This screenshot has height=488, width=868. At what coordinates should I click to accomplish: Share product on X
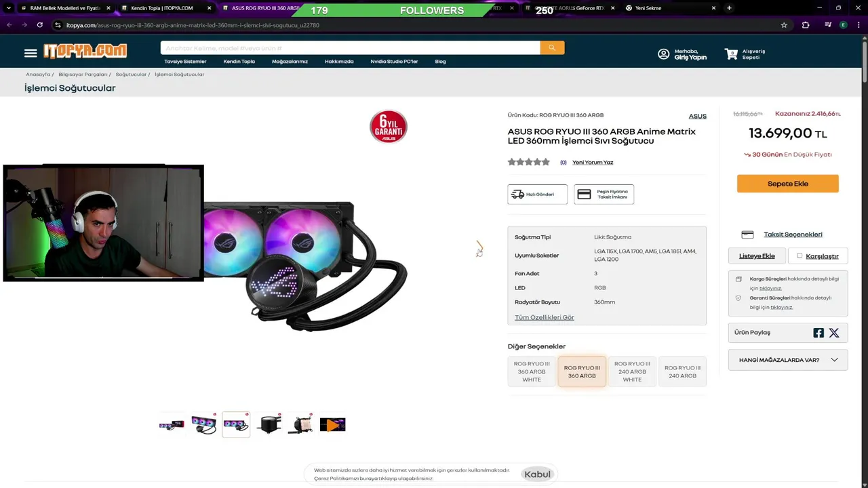834,333
